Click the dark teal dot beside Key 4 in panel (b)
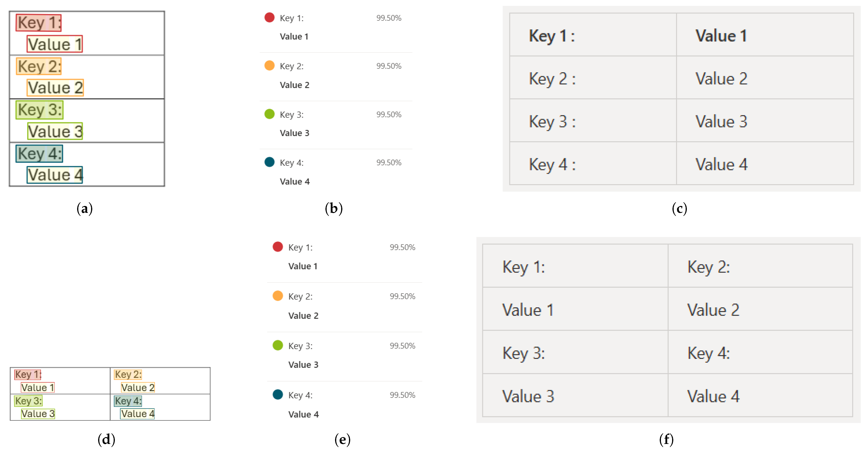 pyautogui.click(x=269, y=162)
